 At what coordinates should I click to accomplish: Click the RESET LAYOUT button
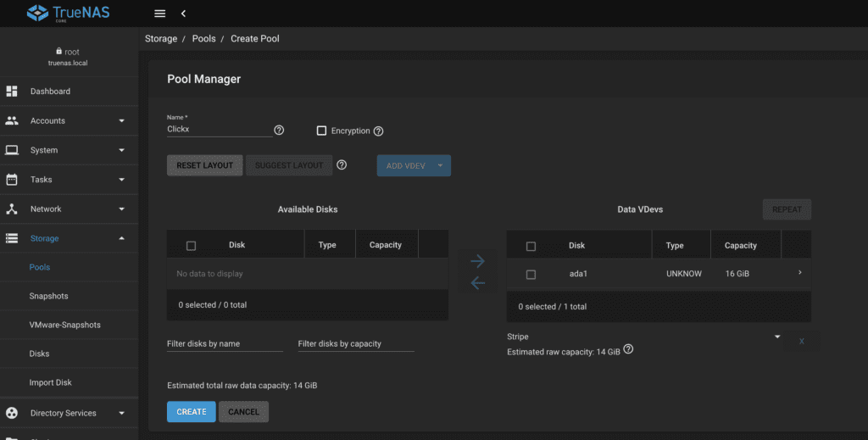click(205, 165)
